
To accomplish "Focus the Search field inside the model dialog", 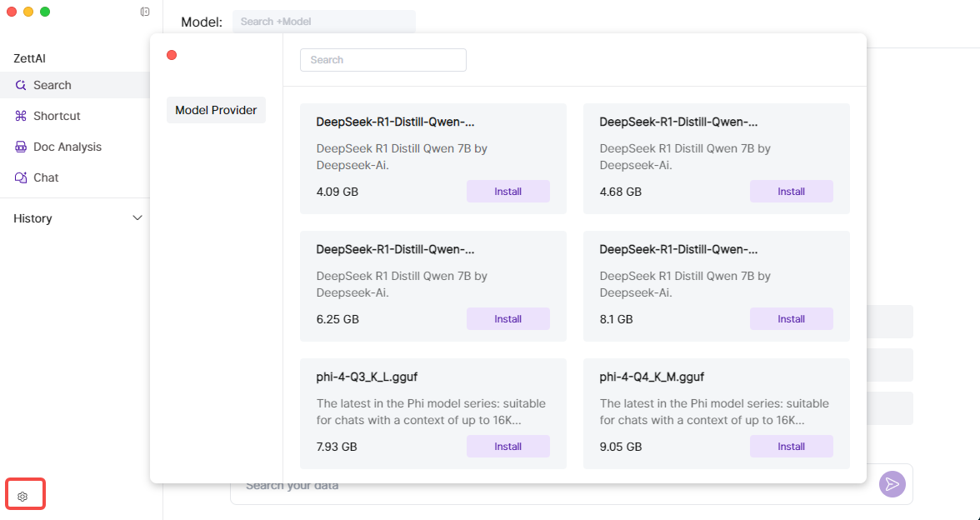I will click(x=383, y=60).
